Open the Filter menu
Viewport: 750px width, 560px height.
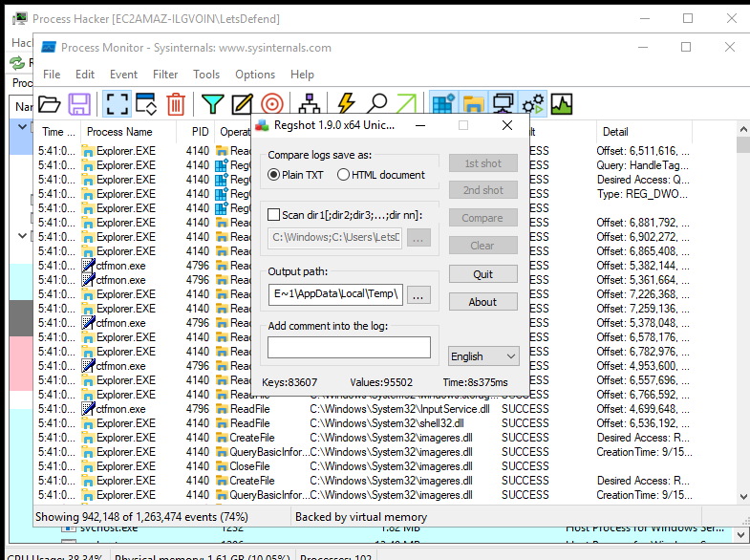pos(165,75)
